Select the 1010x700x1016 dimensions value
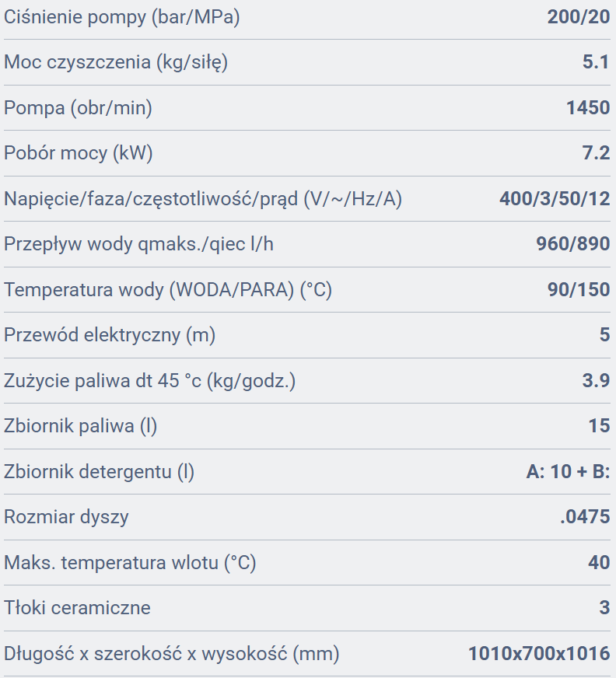This screenshot has height=678, width=616. (538, 654)
